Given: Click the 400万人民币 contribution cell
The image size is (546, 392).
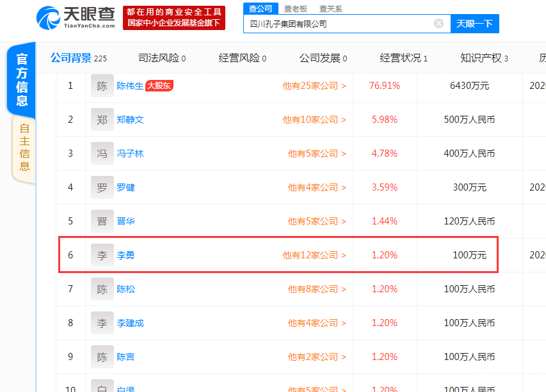Looking at the screenshot, I should tap(469, 153).
